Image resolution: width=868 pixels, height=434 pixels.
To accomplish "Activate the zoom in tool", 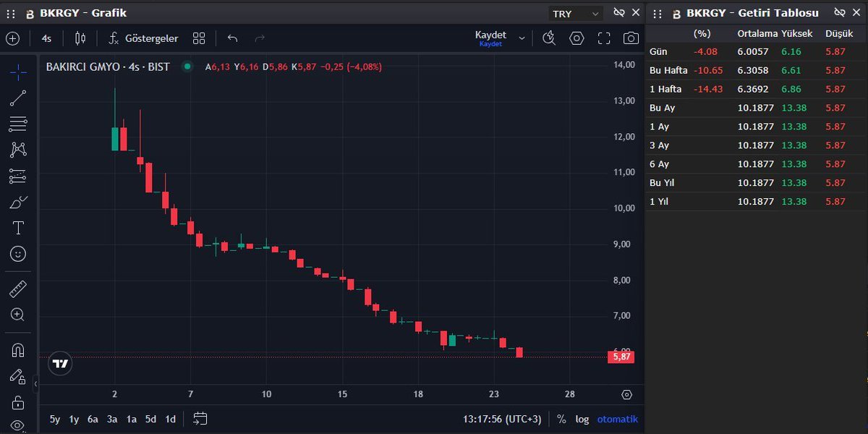I will coord(18,315).
